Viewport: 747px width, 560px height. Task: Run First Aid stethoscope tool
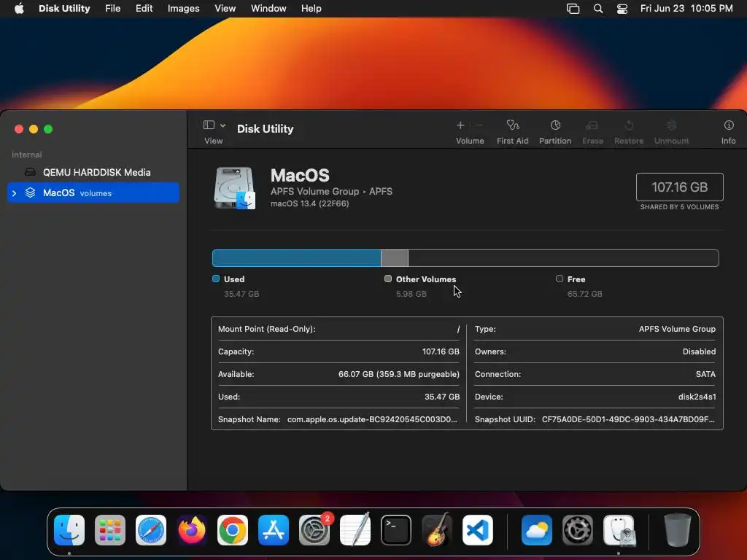tap(513, 125)
